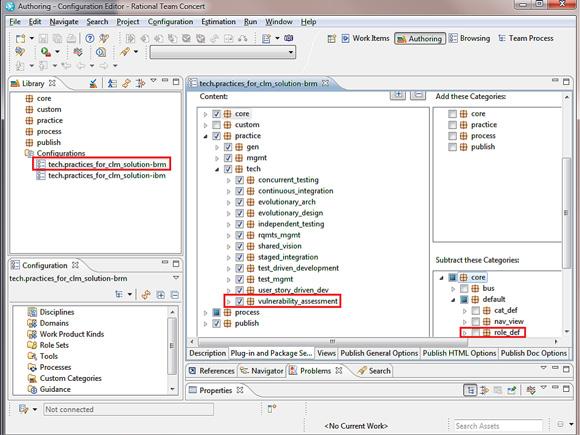
Task: Click the Processes folder icon
Action: coord(32,367)
